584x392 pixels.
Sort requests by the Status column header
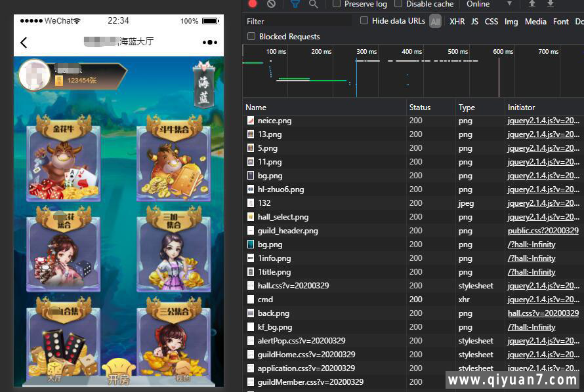click(420, 108)
